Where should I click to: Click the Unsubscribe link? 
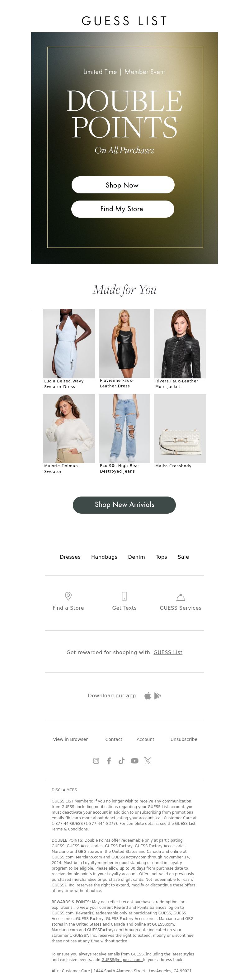[x=184, y=740]
